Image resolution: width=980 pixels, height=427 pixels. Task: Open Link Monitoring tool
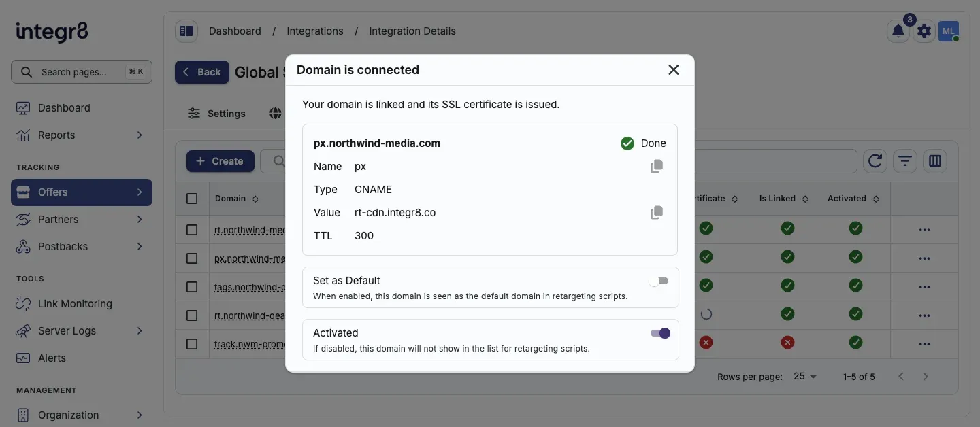[x=82, y=304]
